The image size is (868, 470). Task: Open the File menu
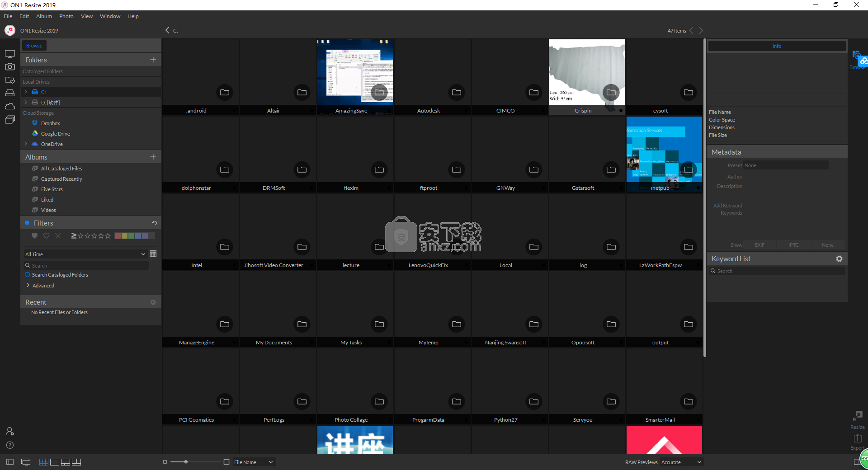(8, 16)
